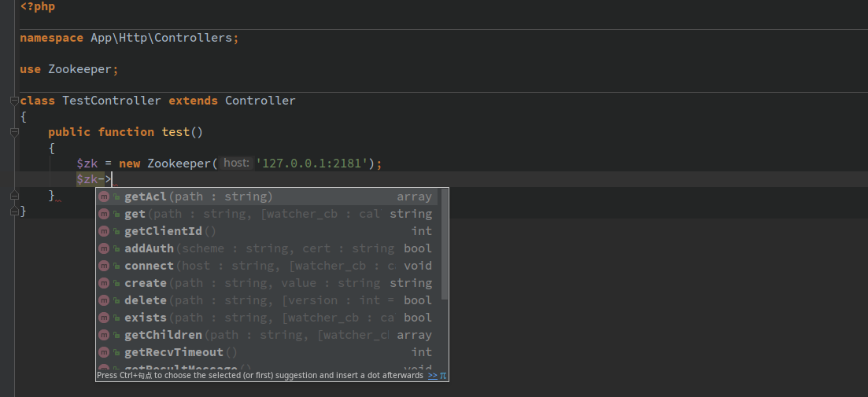Viewport: 868px width, 397px height.
Task: Click the '>>' next tip link
Action: coord(432,376)
